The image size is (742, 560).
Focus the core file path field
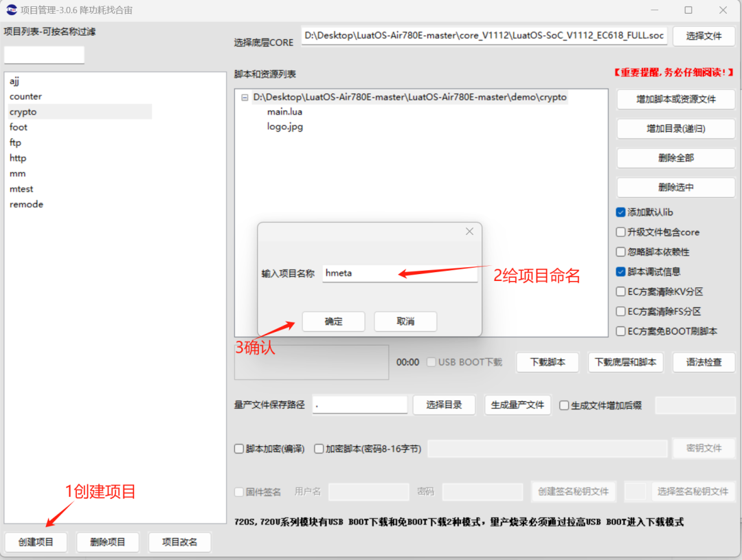[x=484, y=36]
